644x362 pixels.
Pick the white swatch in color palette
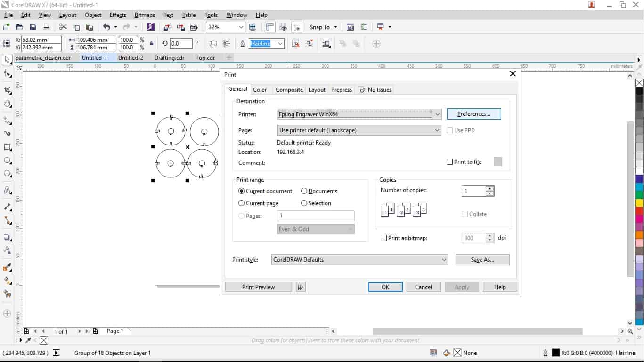click(x=639, y=170)
